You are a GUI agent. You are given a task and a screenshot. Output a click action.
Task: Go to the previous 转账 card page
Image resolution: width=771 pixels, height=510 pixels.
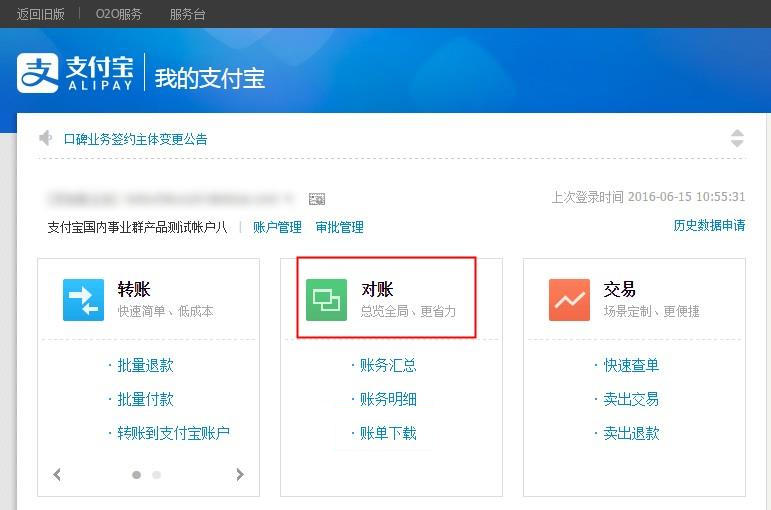coord(57,475)
